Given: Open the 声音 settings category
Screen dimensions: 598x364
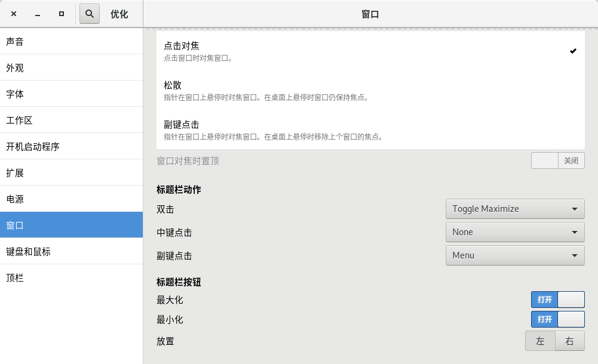Looking at the screenshot, I should click(71, 42).
